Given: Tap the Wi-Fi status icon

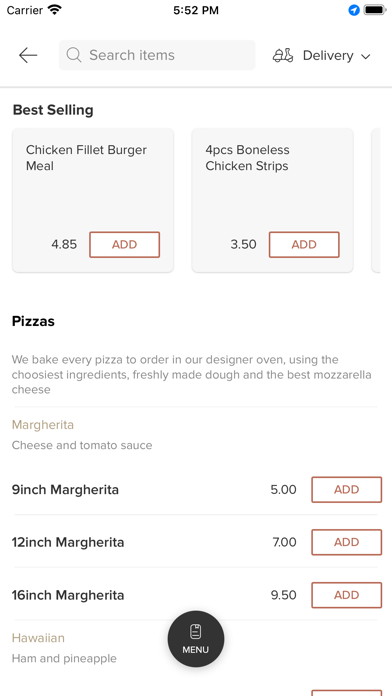Looking at the screenshot, I should click(x=55, y=10).
